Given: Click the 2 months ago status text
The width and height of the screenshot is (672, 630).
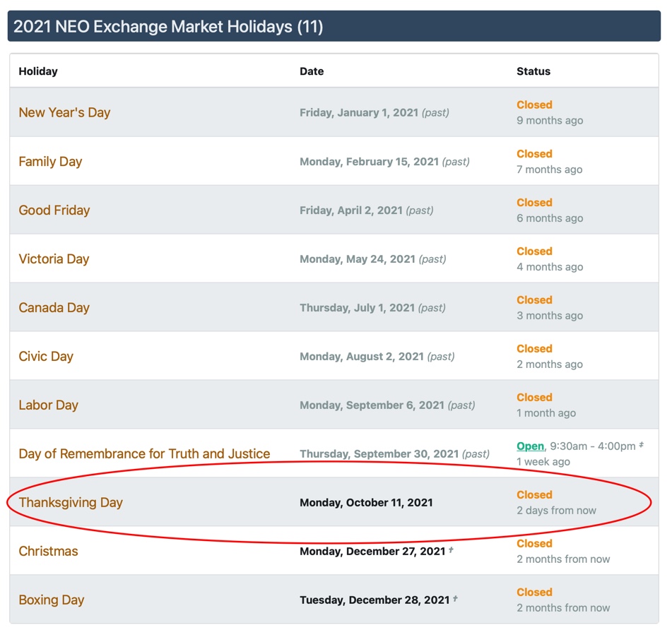Looking at the screenshot, I should pos(550,364).
